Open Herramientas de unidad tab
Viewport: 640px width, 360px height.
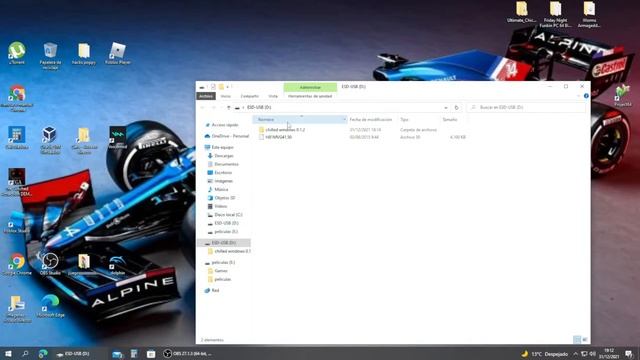[310, 96]
